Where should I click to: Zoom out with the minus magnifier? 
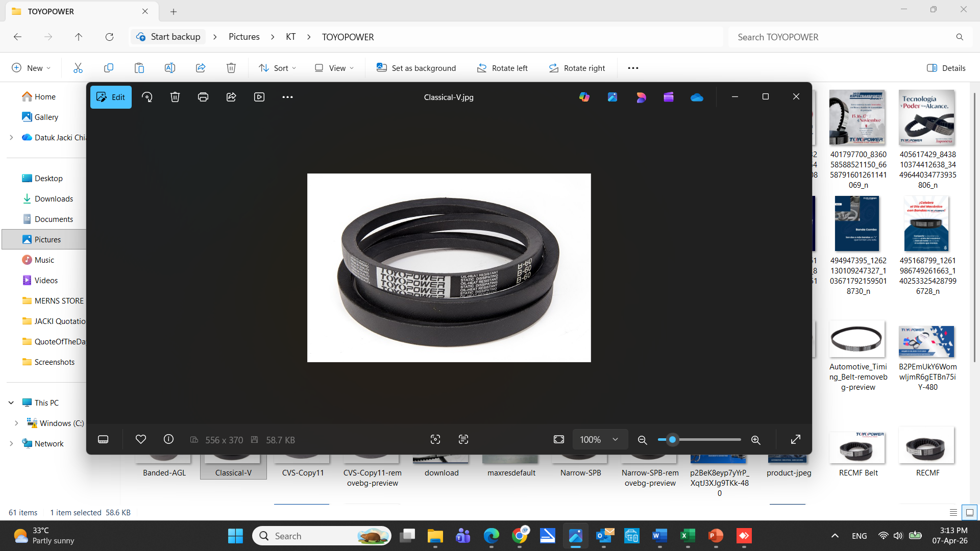tap(643, 440)
